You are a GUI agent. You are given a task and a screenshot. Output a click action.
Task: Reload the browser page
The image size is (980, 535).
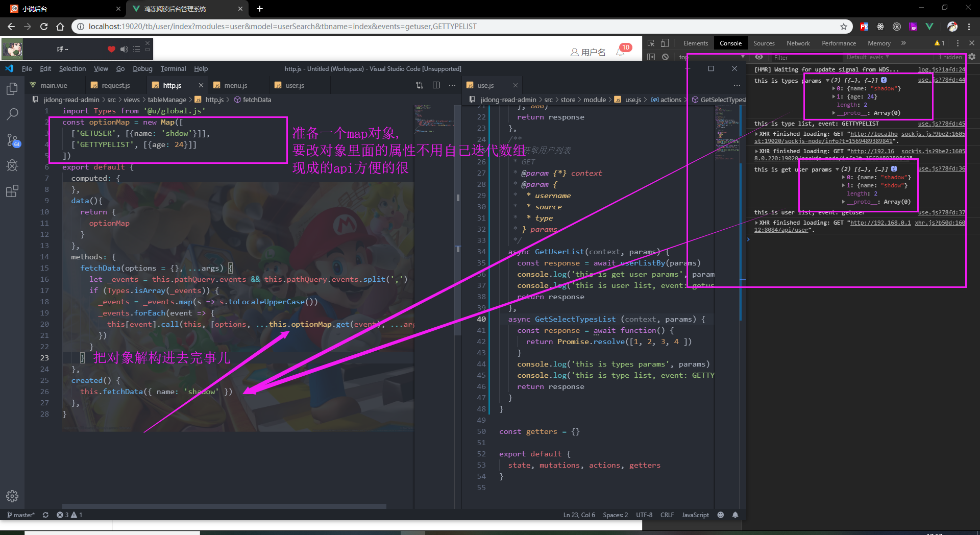[x=44, y=27]
